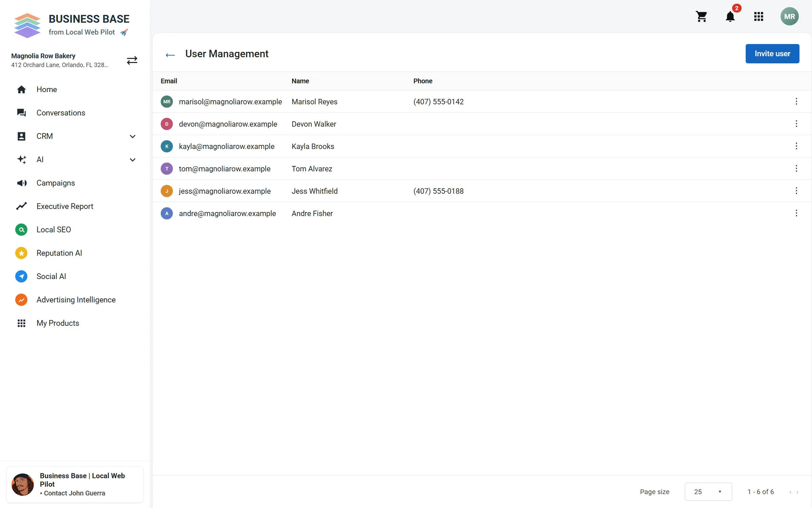Select devon@magnoliarow.example email cell
Image resolution: width=812 pixels, height=508 pixels.
click(x=228, y=124)
